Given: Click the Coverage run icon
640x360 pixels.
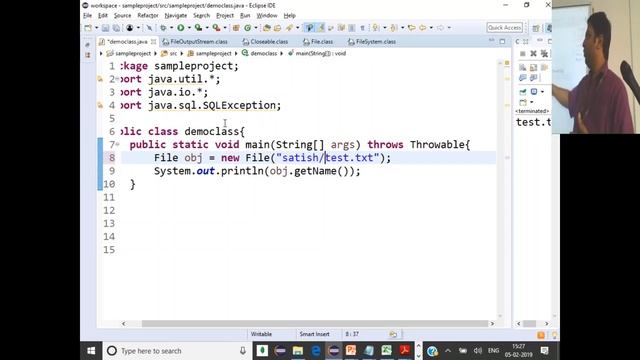Looking at the screenshot, I should click(198, 28).
